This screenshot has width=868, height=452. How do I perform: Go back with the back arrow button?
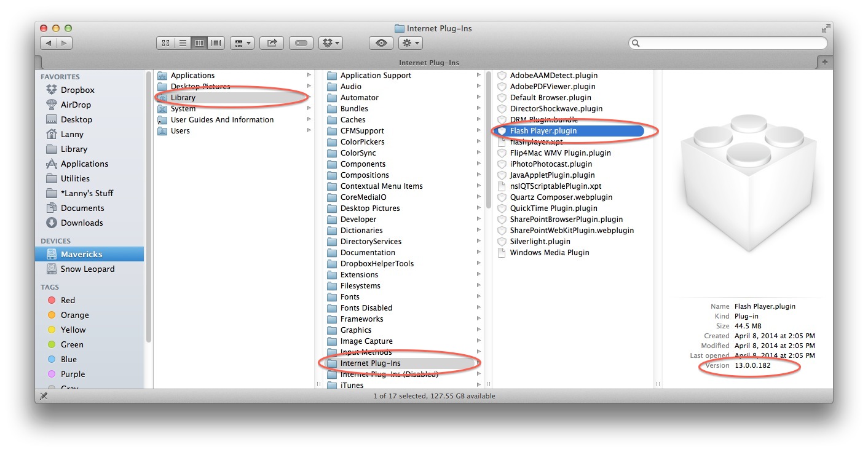(x=49, y=43)
